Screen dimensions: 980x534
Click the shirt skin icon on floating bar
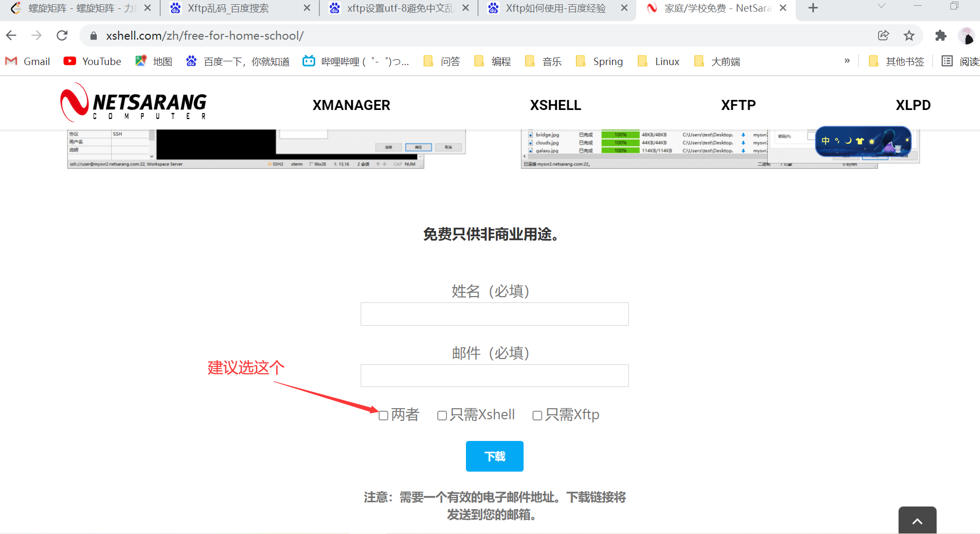point(859,141)
